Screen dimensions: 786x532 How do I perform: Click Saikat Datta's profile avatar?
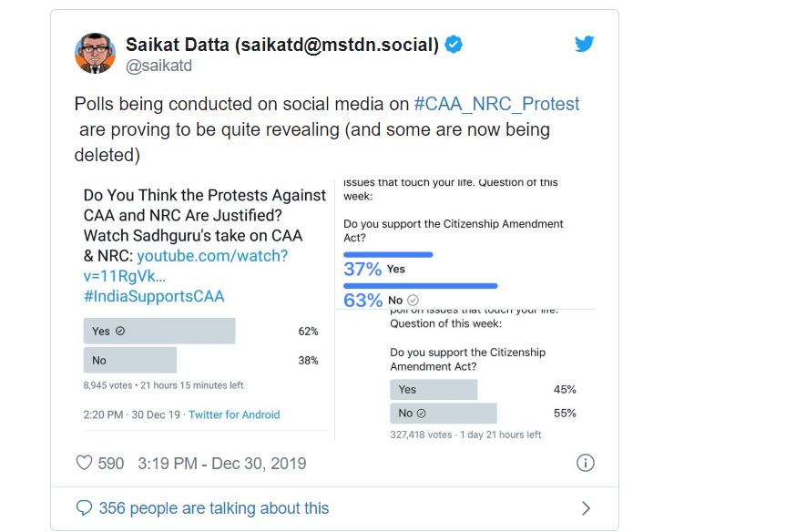point(95,53)
